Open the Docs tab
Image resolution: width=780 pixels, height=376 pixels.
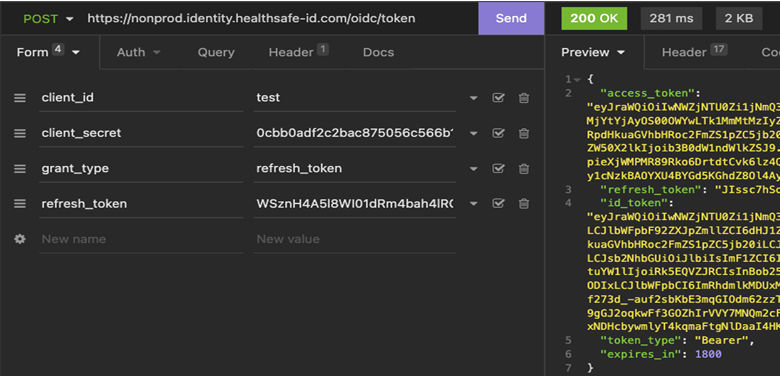(x=378, y=52)
